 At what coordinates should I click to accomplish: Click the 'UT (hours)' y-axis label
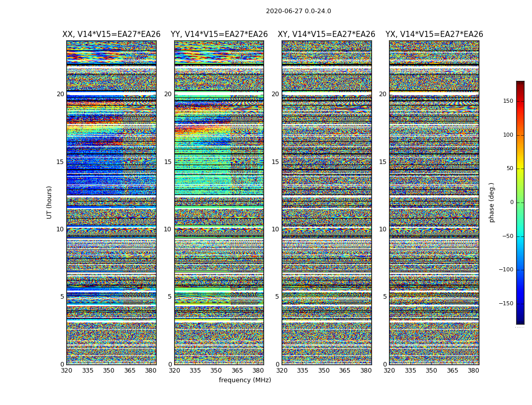[x=49, y=202]
